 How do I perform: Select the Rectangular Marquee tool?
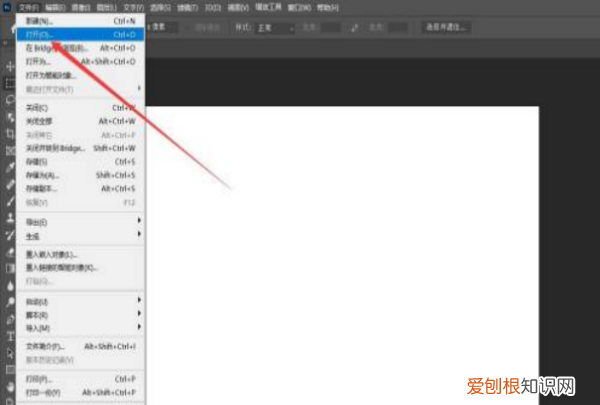[x=10, y=83]
